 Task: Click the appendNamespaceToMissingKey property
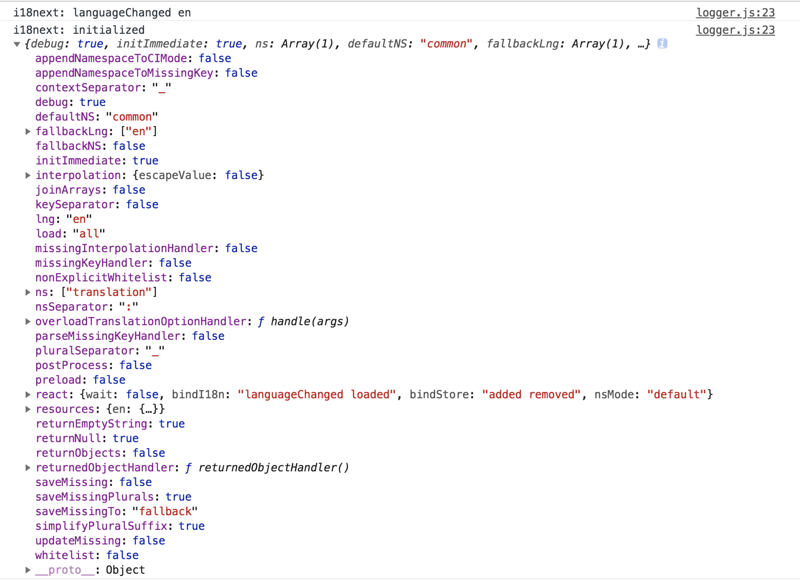point(146,73)
